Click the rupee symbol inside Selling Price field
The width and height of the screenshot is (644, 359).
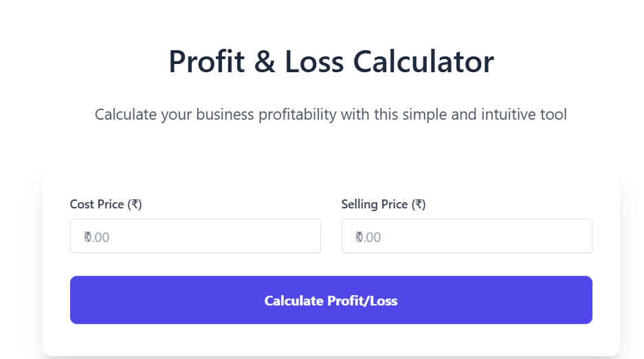click(x=358, y=237)
